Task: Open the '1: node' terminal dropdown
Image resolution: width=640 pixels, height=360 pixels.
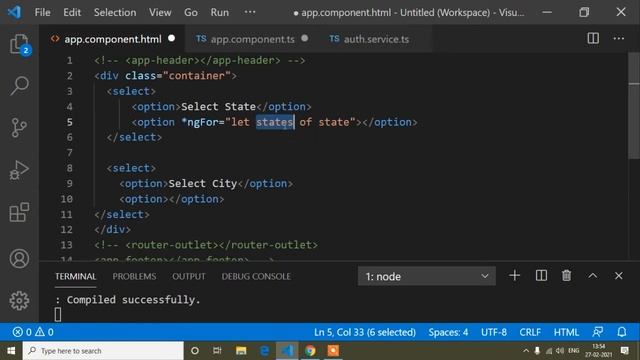Action: [427, 276]
